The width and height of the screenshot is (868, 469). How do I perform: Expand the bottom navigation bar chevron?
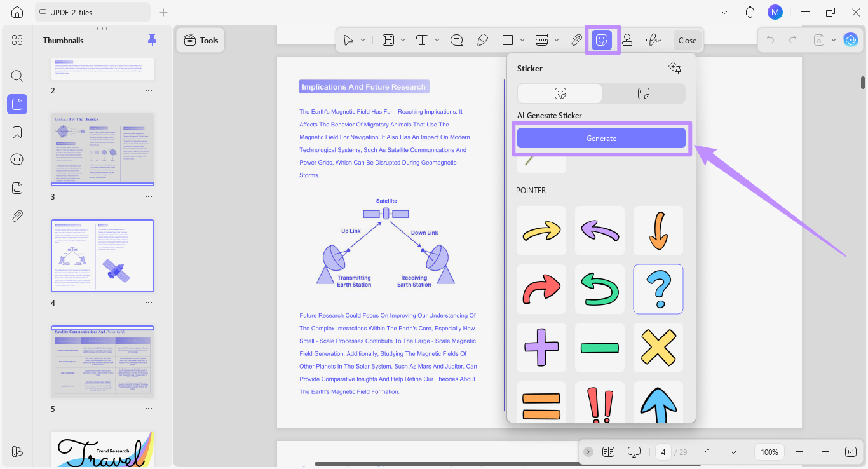point(588,452)
